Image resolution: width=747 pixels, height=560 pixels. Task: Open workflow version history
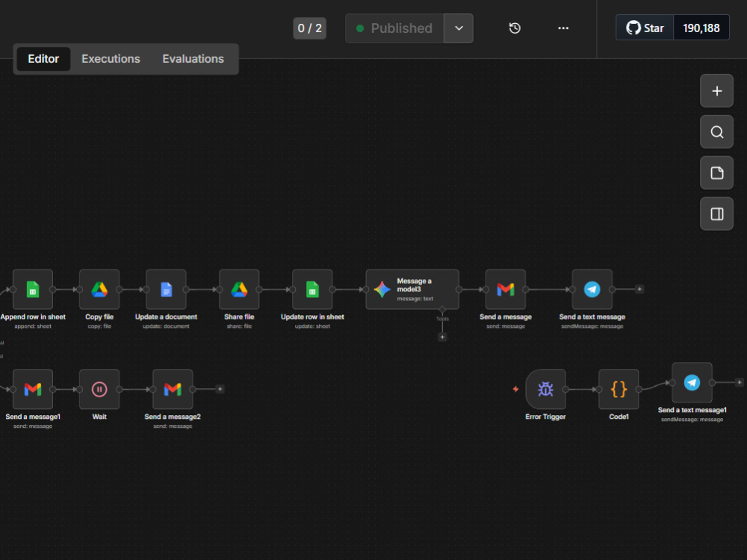(515, 28)
